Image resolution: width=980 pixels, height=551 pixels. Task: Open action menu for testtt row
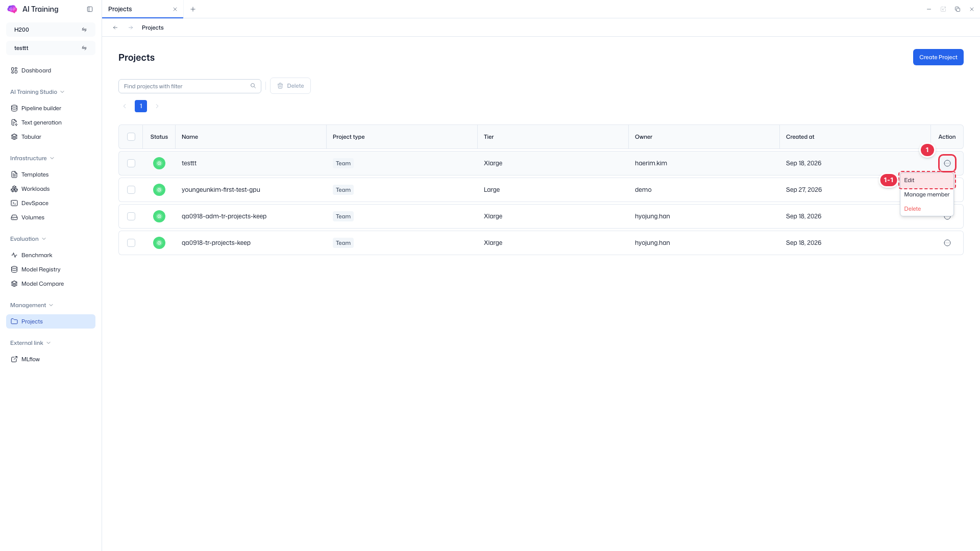click(x=947, y=163)
